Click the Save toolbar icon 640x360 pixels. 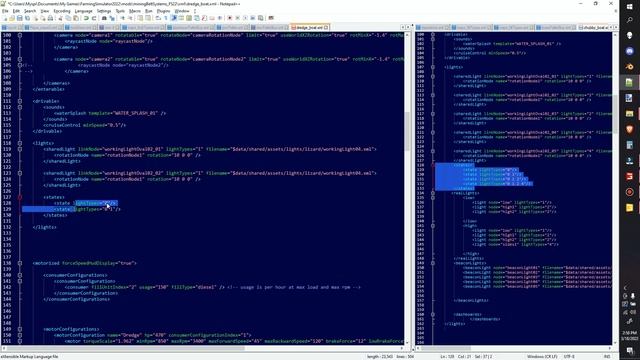click(x=19, y=18)
